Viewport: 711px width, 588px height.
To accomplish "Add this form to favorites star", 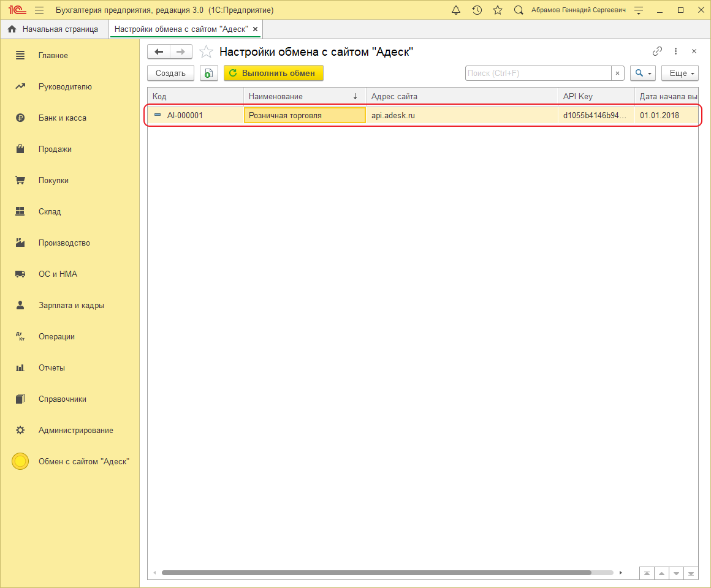I will [x=207, y=51].
